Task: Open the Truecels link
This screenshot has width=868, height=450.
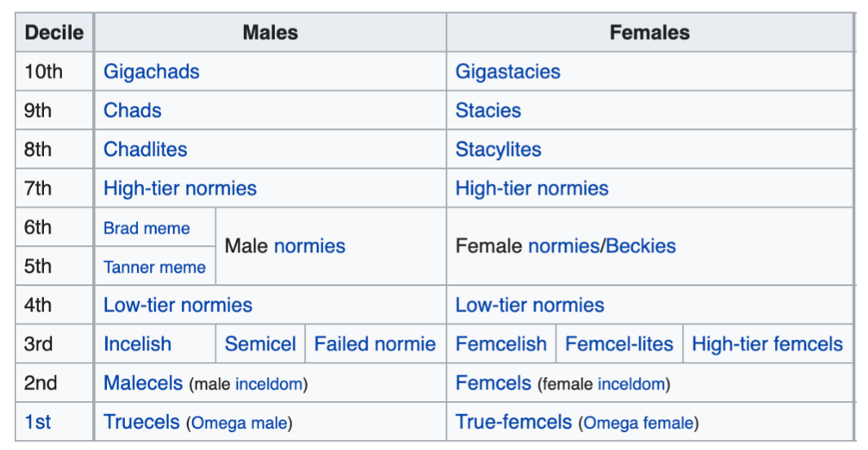Action: [x=141, y=422]
